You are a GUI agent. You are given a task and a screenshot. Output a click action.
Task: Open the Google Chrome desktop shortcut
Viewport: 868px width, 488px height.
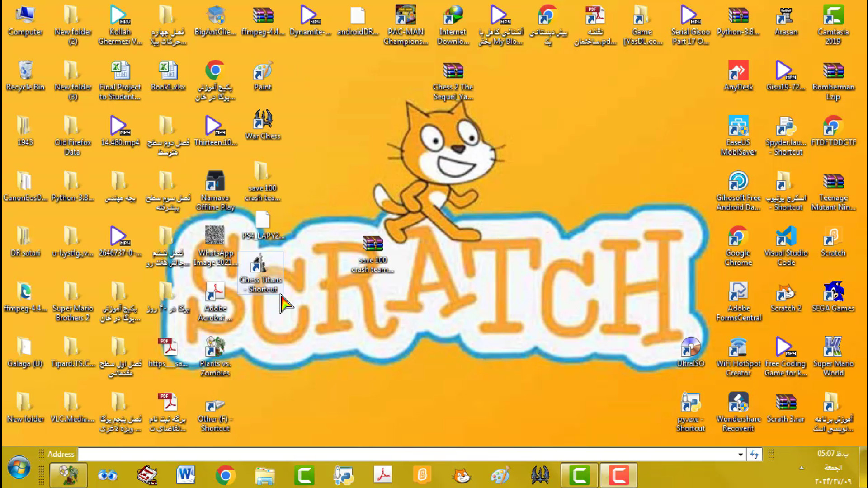(x=738, y=247)
